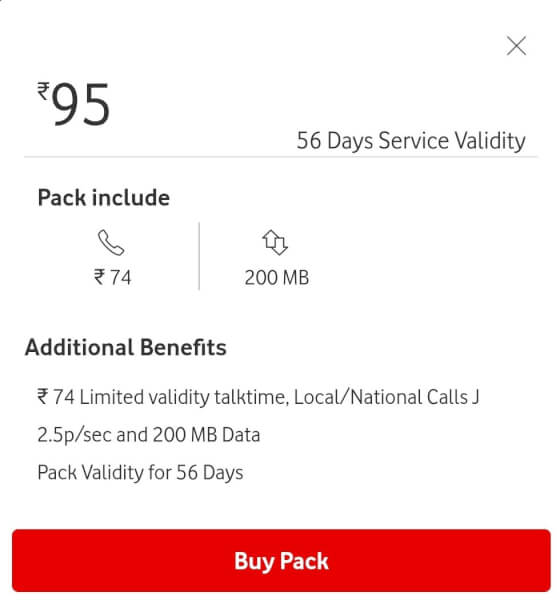Click the ₹ 74 talktime value
Image resolution: width=560 pixels, height=600 pixels.
click(113, 277)
